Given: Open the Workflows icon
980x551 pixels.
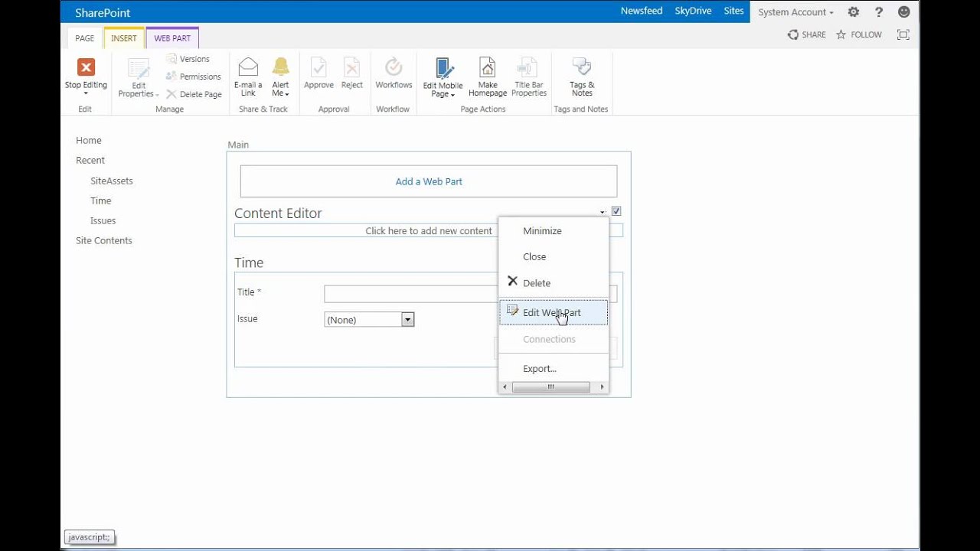Looking at the screenshot, I should click(x=394, y=67).
